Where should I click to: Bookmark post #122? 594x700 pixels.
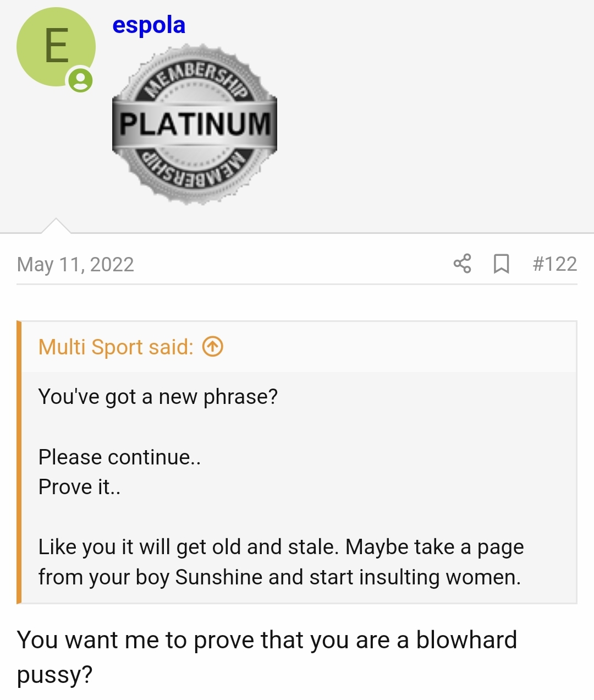[501, 264]
